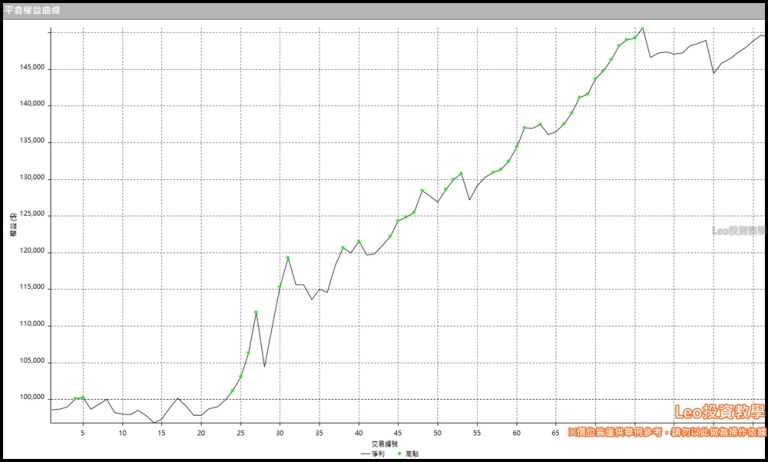
Task: Click the orange Leo投資教學 logo
Action: click(718, 413)
